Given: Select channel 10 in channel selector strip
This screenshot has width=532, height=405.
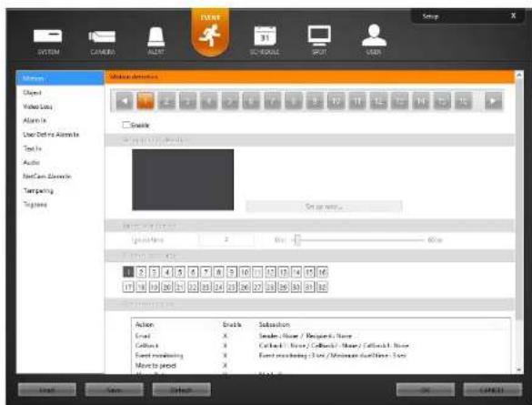Looking at the screenshot, I should coord(336,101).
